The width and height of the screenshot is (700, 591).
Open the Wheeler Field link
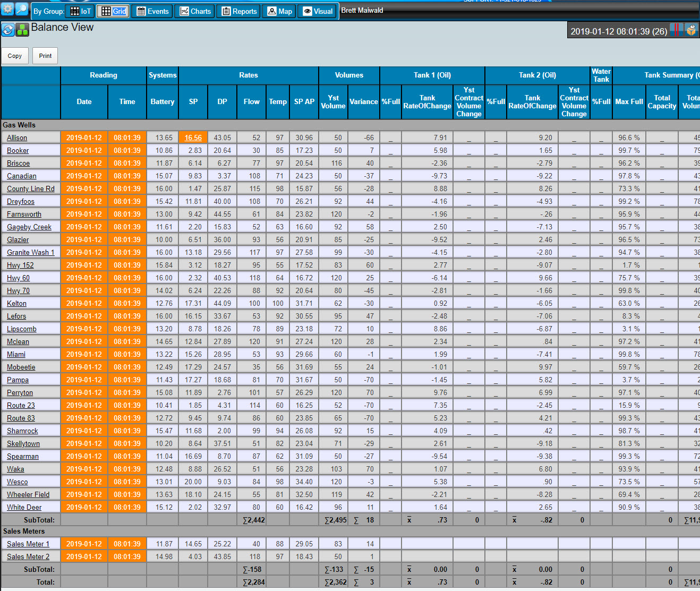[x=28, y=494]
